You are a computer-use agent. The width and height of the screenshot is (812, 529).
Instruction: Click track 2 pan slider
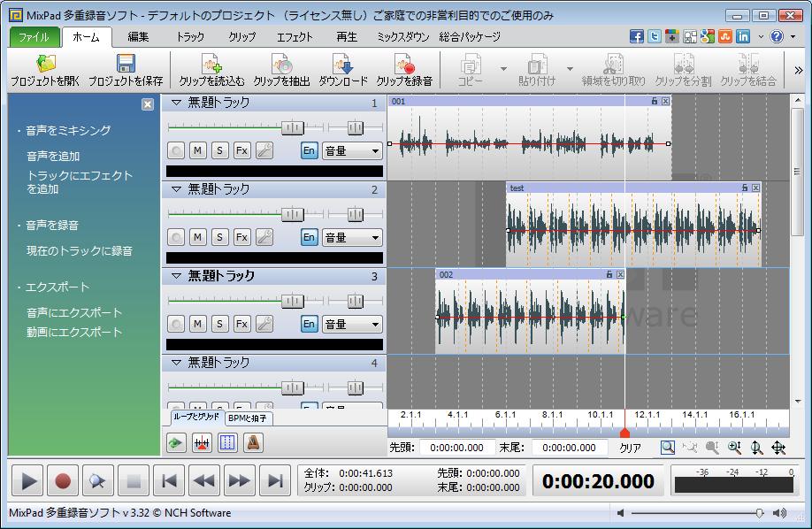(x=356, y=214)
